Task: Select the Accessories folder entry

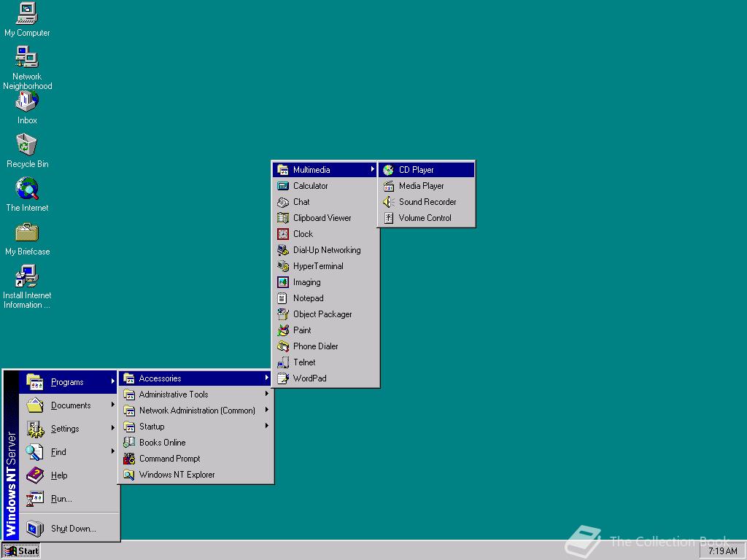Action: pos(196,378)
